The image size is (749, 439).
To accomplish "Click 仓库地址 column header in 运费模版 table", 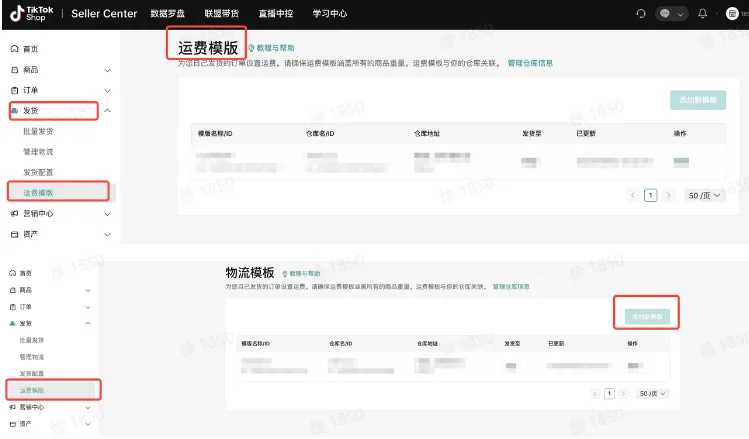I will pyautogui.click(x=427, y=134).
